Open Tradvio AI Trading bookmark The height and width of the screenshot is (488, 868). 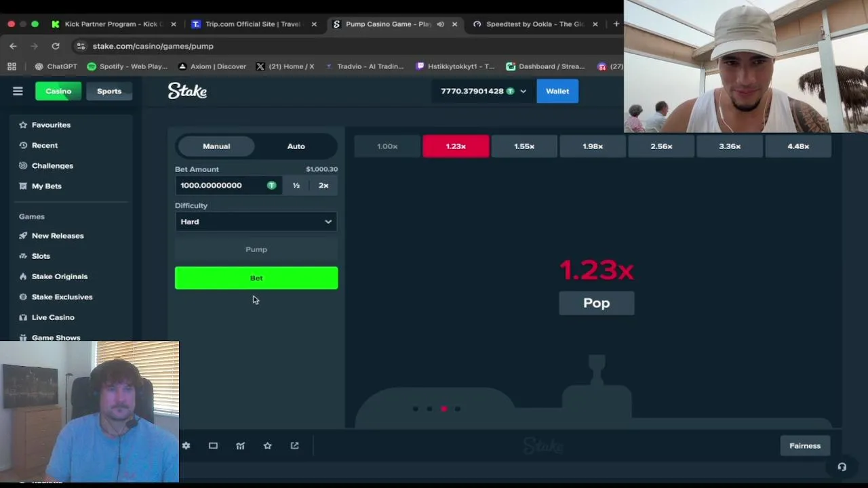[x=364, y=66]
